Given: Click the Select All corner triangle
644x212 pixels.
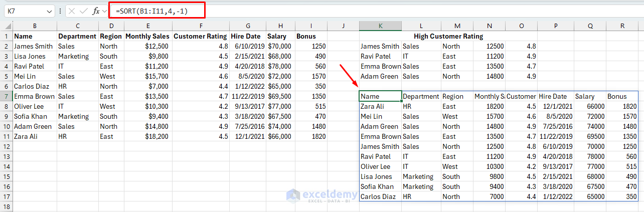Looking at the screenshot, I should pyautogui.click(x=9, y=26).
